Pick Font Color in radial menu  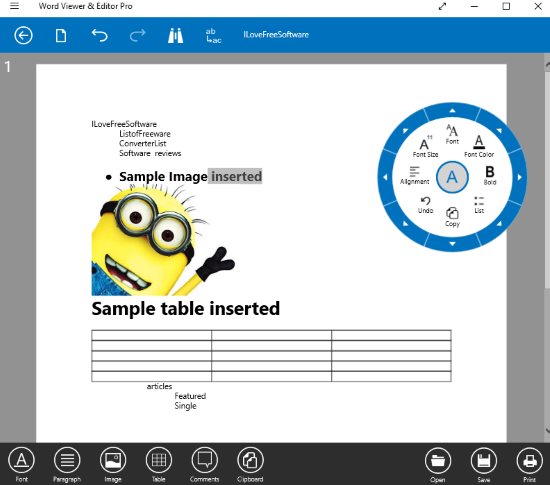coord(479,147)
